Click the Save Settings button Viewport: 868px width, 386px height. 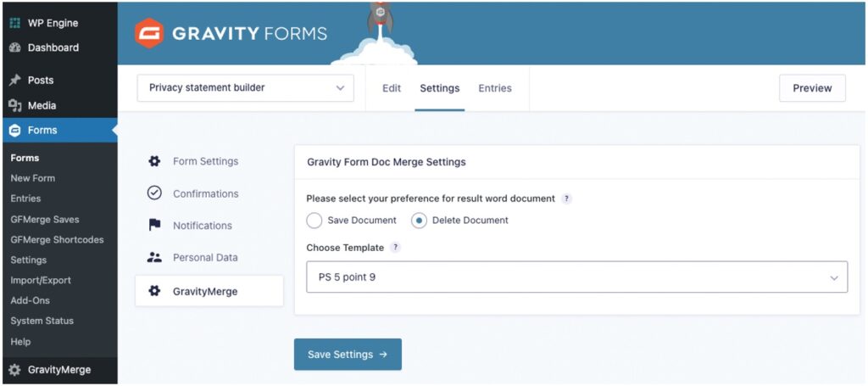click(x=348, y=355)
